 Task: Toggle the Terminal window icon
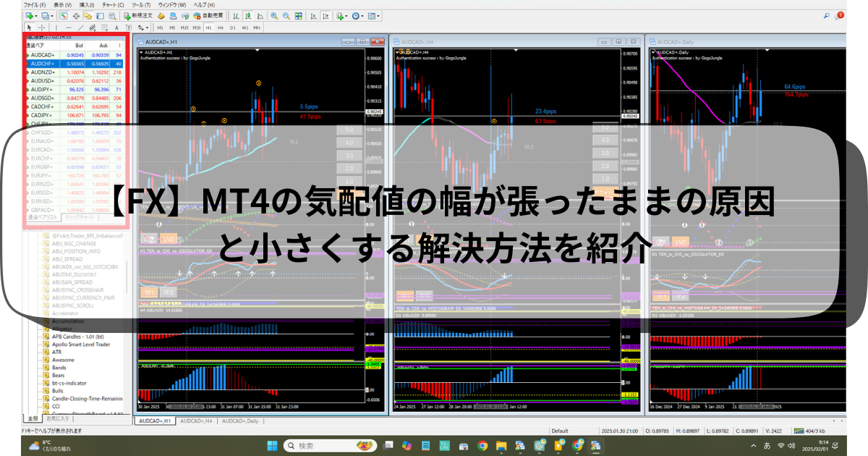(100, 15)
